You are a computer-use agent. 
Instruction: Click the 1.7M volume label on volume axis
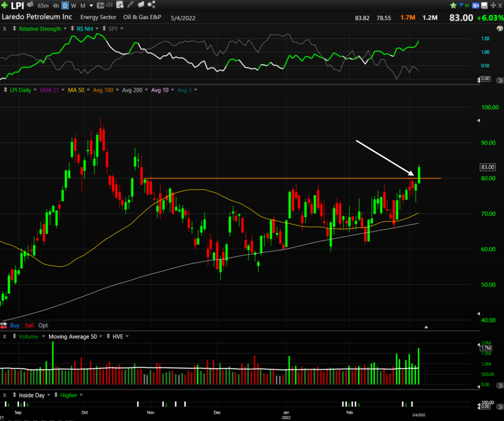(x=486, y=348)
